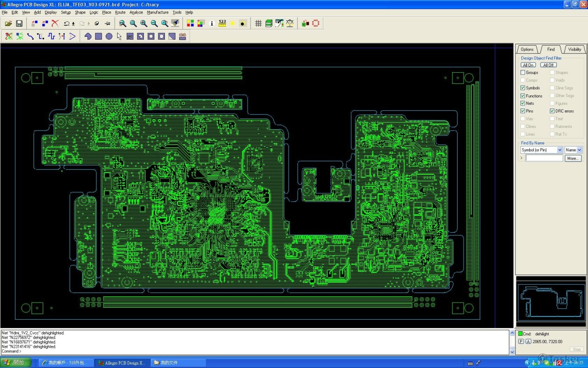Select the arrow pointer Shape Select tool

[119, 36]
